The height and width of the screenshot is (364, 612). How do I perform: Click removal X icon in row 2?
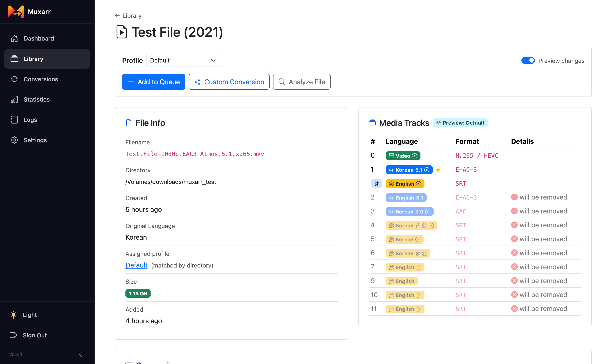click(514, 197)
